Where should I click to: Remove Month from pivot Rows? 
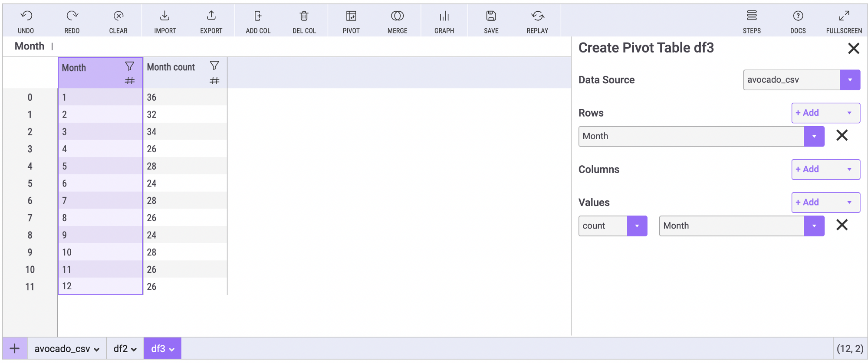point(842,136)
